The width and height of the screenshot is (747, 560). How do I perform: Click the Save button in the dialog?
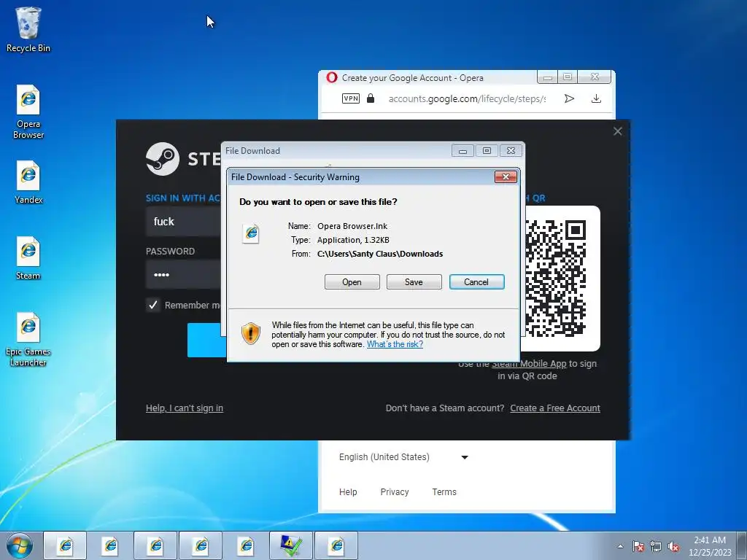pos(414,282)
